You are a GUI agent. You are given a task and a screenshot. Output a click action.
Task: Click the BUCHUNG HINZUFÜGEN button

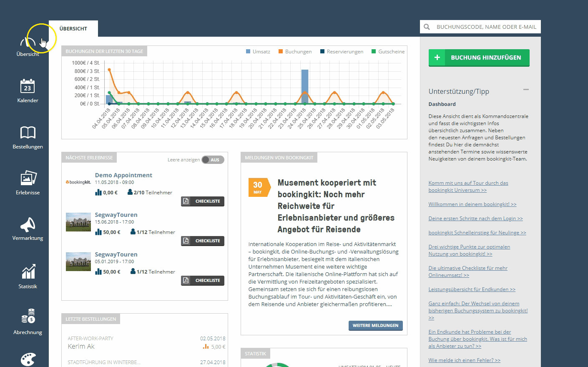479,58
